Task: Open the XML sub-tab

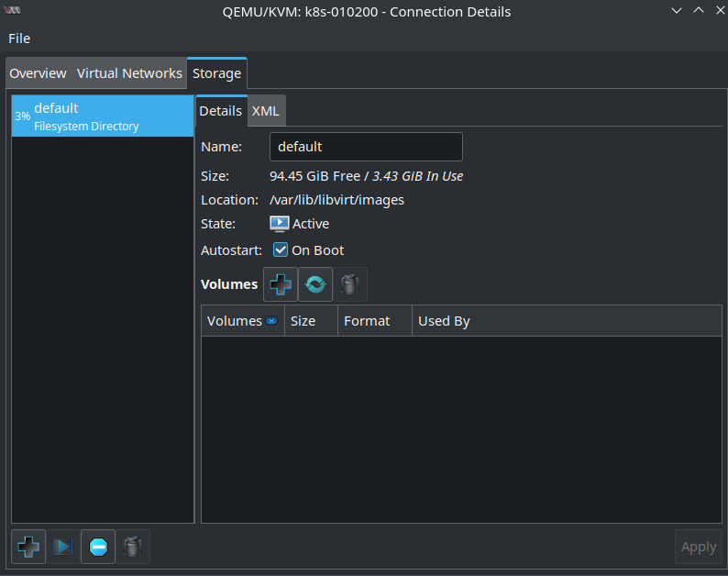Action: pos(266,111)
